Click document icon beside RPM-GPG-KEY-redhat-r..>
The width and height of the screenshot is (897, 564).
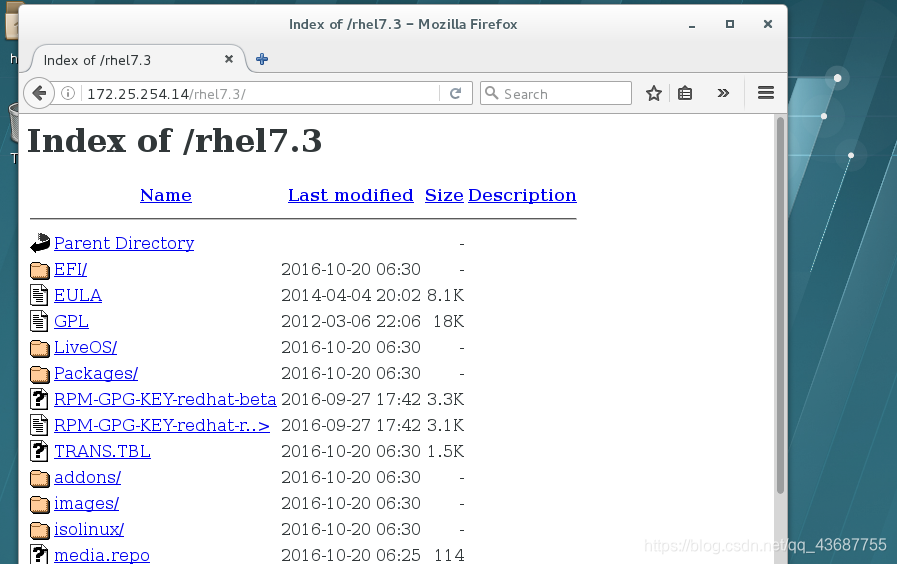coord(39,425)
